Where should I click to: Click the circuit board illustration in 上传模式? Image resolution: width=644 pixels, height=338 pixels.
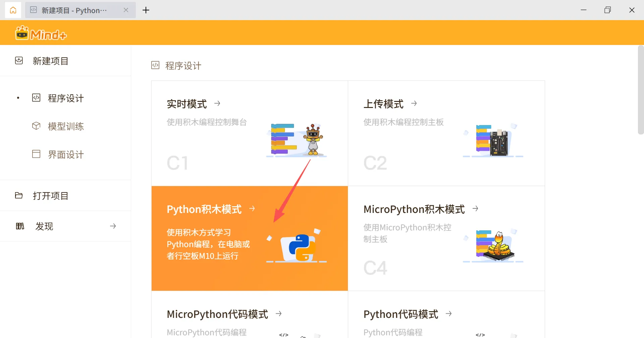498,143
